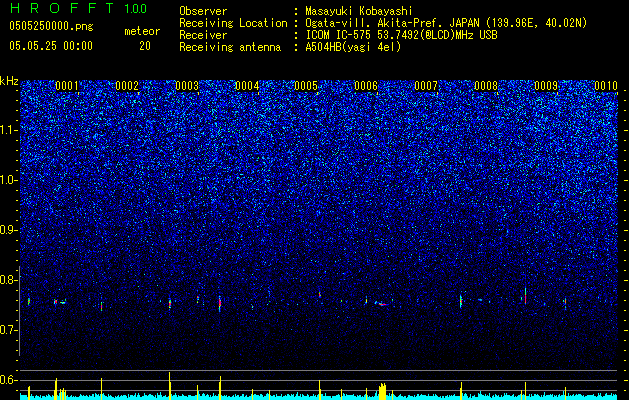The image size is (629, 400).
Task: Click the 1.0 kHz axis label
Action: coord(8,180)
